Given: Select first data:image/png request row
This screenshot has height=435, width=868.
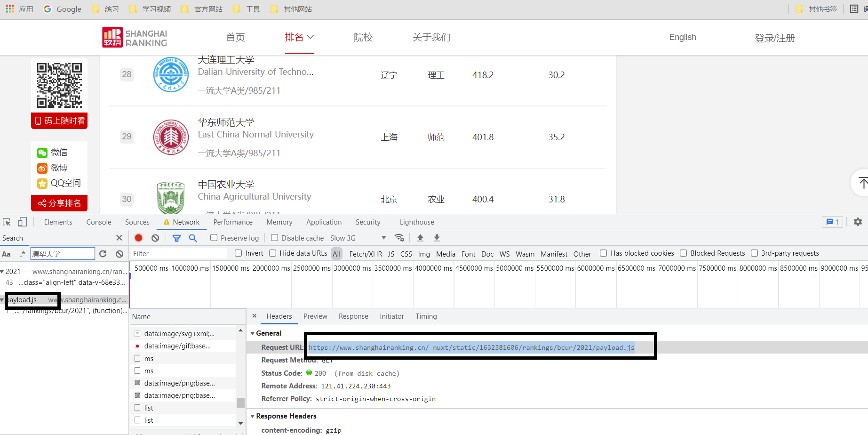Looking at the screenshot, I should pyautogui.click(x=183, y=383).
